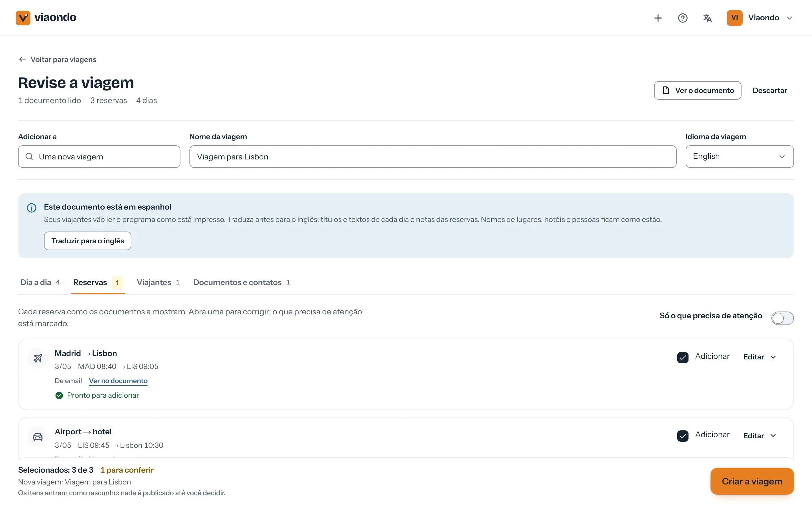Click the Nome da viagem text field

[433, 157]
